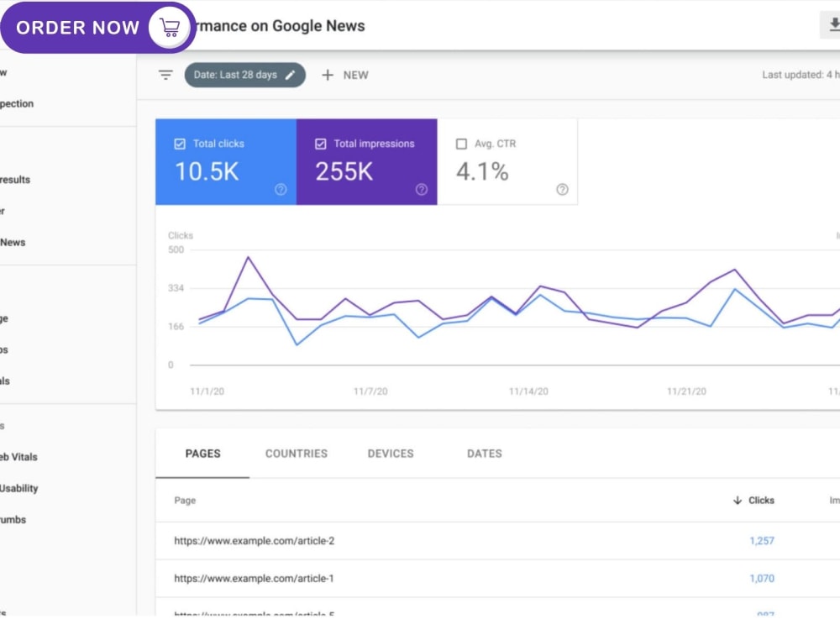Switch to the DEVICES tab

tap(391, 454)
